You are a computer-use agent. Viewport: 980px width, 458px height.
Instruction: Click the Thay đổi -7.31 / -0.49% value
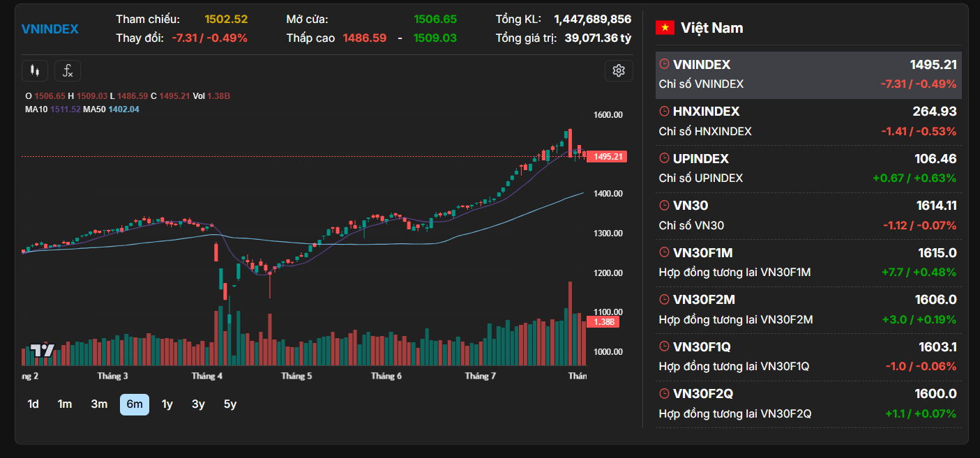[209, 38]
